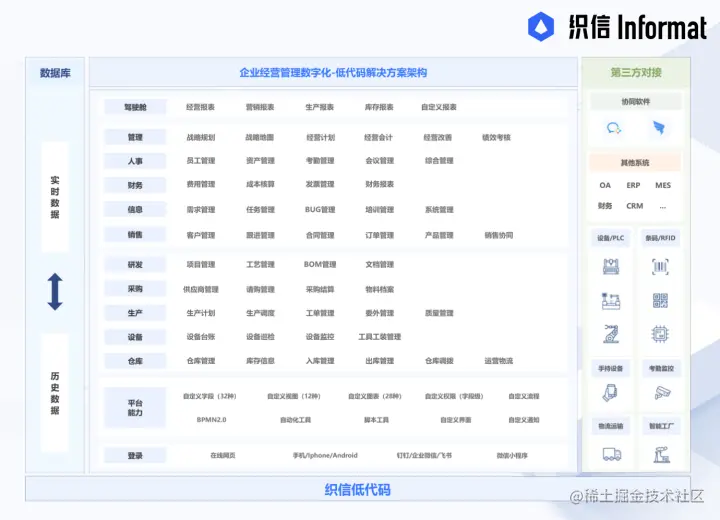The height and width of the screenshot is (520, 720).
Task: Click the 织信低代码 bottom banner
Action: [358, 490]
